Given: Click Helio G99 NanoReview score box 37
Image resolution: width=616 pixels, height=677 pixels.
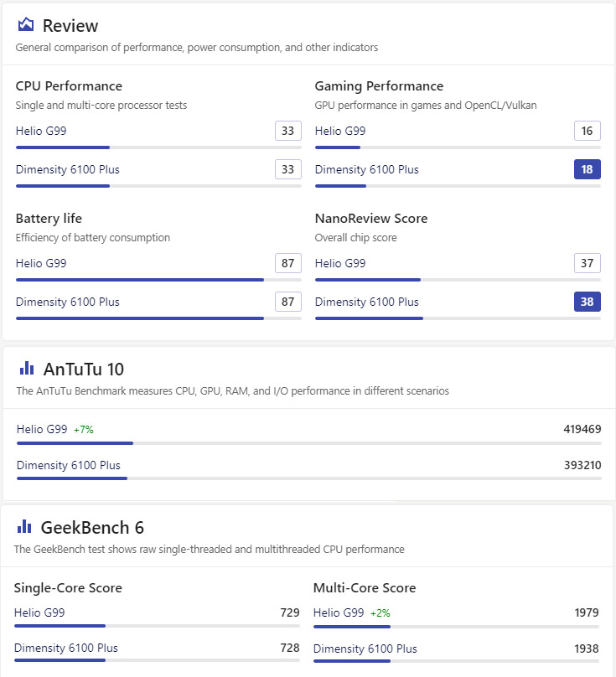Looking at the screenshot, I should click(x=587, y=263).
